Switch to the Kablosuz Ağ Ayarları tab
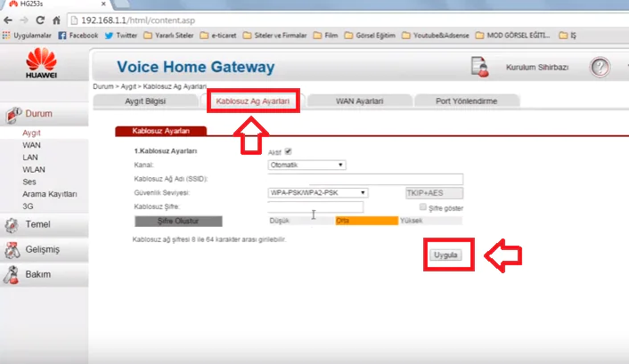The height and width of the screenshot is (364, 629). (x=253, y=101)
